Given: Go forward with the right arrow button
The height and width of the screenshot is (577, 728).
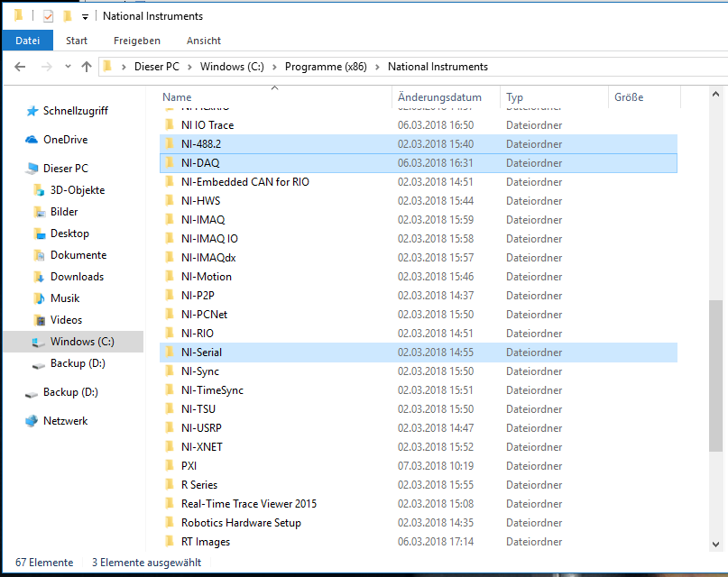Looking at the screenshot, I should coord(46,67).
